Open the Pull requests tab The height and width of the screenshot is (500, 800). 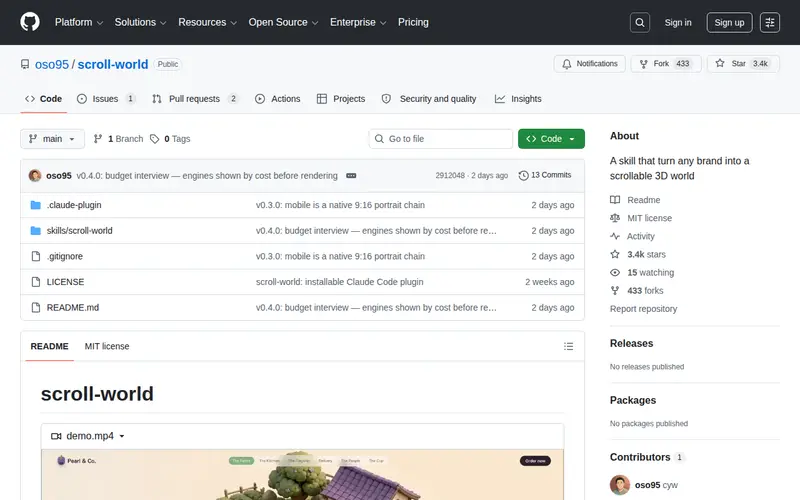click(195, 99)
